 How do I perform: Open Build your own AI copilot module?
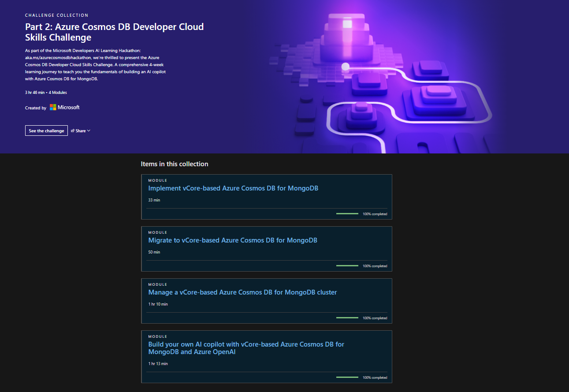[x=246, y=348]
